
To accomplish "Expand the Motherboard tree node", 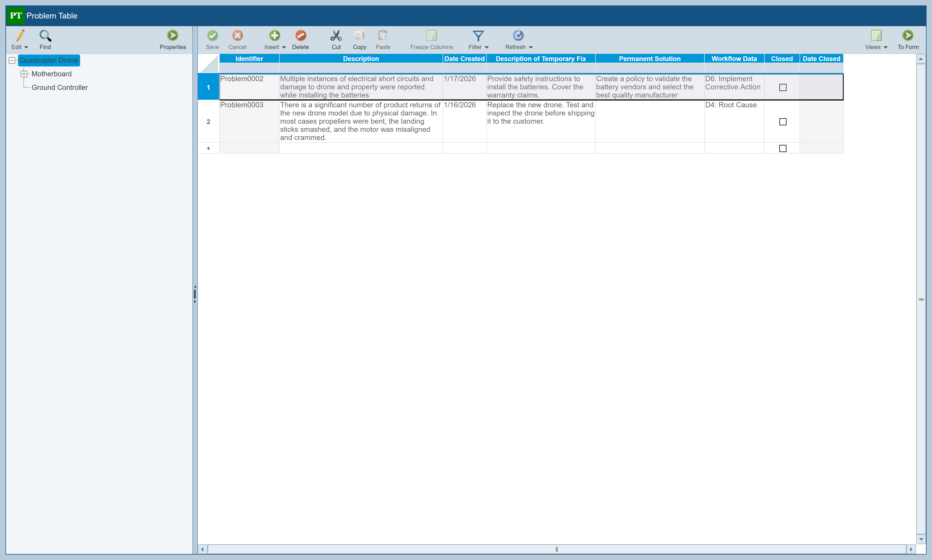I will pyautogui.click(x=24, y=74).
